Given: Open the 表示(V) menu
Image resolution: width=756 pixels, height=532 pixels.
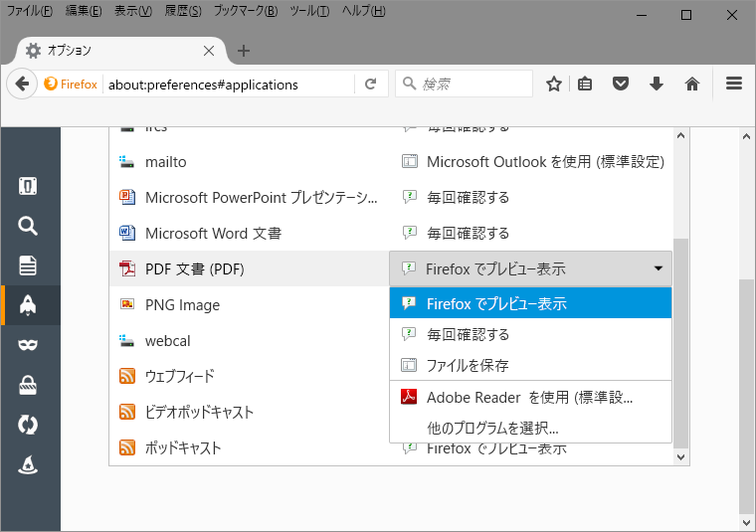Looking at the screenshot, I should tap(133, 11).
